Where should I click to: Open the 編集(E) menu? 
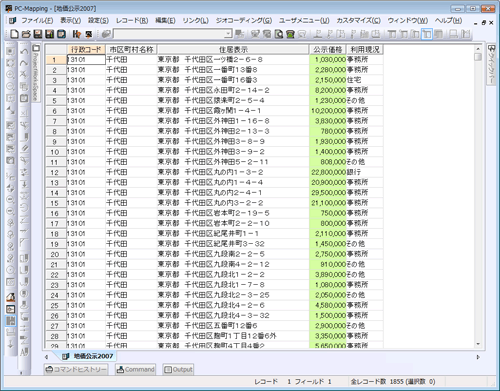(x=165, y=21)
